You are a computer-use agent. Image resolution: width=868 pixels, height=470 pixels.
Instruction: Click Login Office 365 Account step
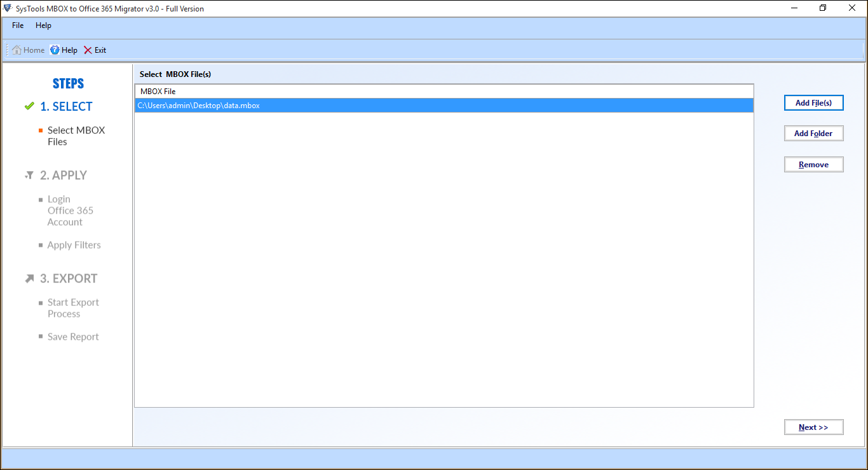[70, 211]
